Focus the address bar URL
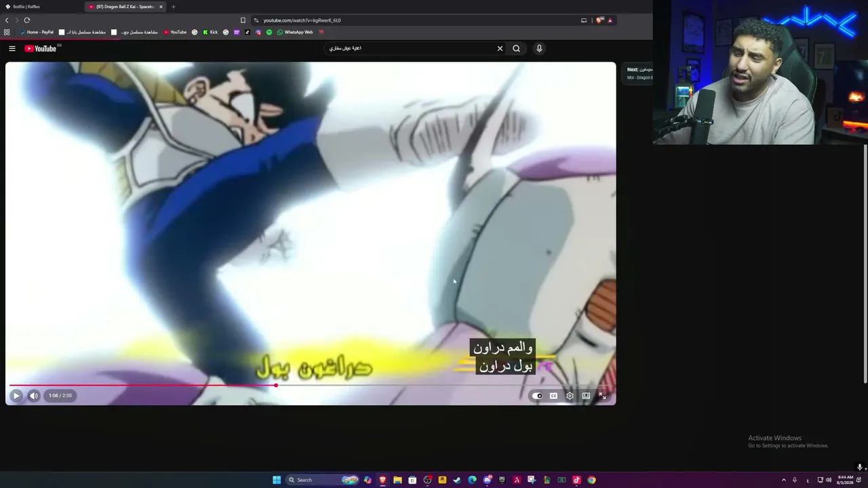The height and width of the screenshot is (488, 868). click(x=302, y=20)
